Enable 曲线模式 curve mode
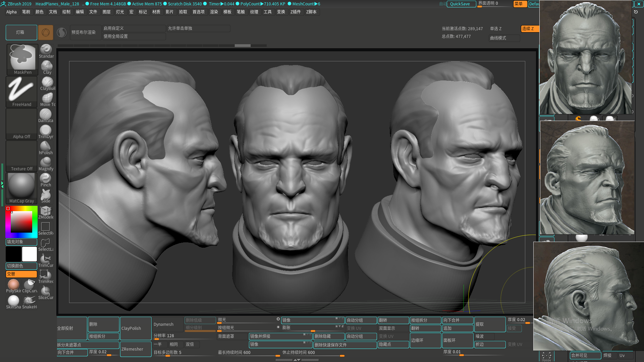The height and width of the screenshot is (362, 644). point(504,38)
